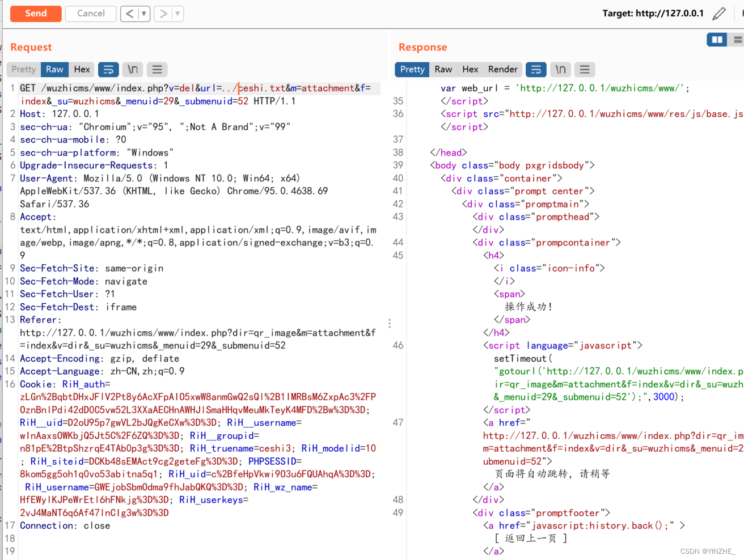The height and width of the screenshot is (560, 744).
Task: Select the Request Hex tab
Action: point(82,69)
